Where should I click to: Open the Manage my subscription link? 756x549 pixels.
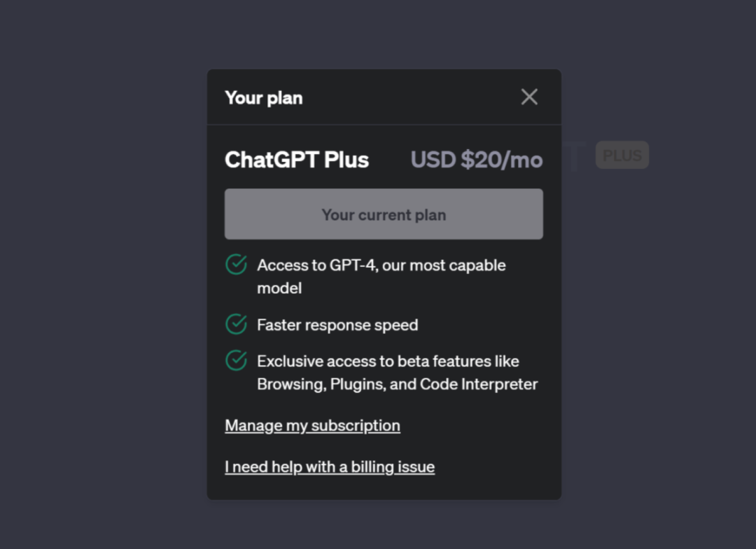coord(312,426)
